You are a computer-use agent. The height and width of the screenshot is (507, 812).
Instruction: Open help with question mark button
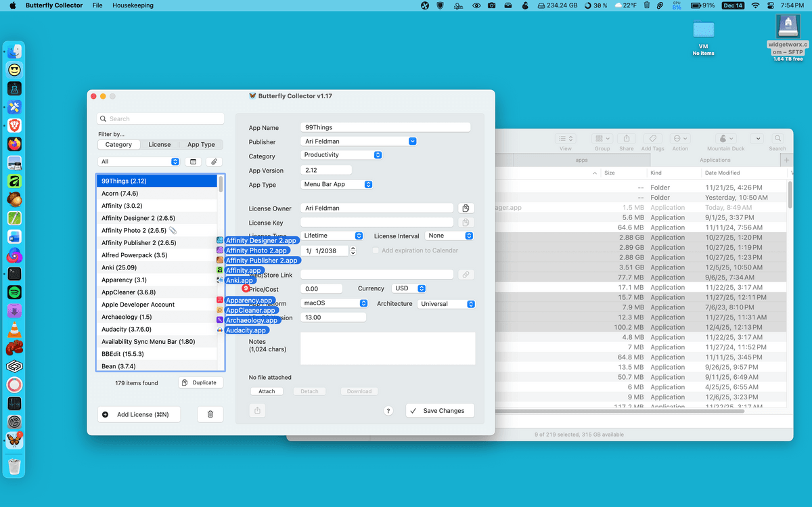[388, 411]
